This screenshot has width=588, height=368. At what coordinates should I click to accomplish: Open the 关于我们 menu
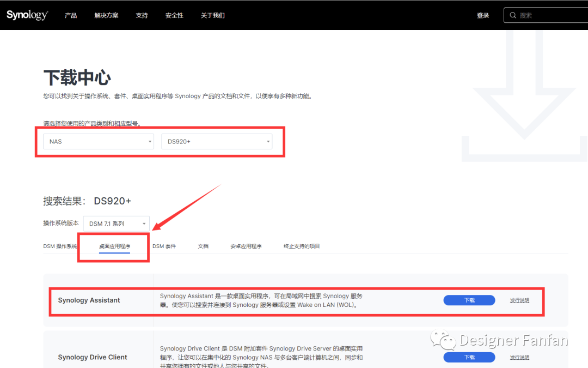213,15
